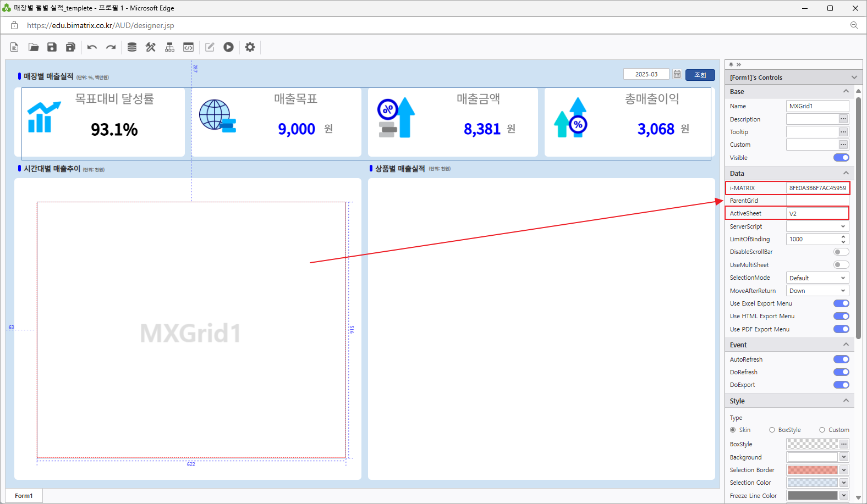Click the new document icon in toolbar

[14, 47]
